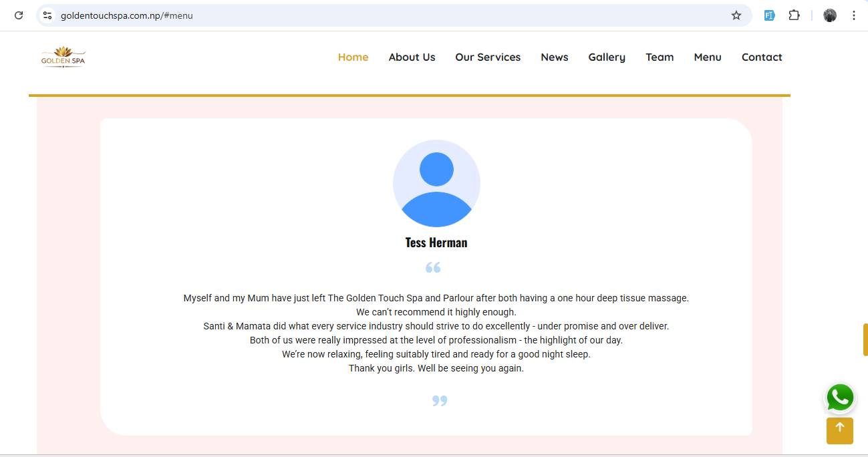The height and width of the screenshot is (457, 868).
Task: Open the Chrome three-dot menu
Action: (853, 15)
